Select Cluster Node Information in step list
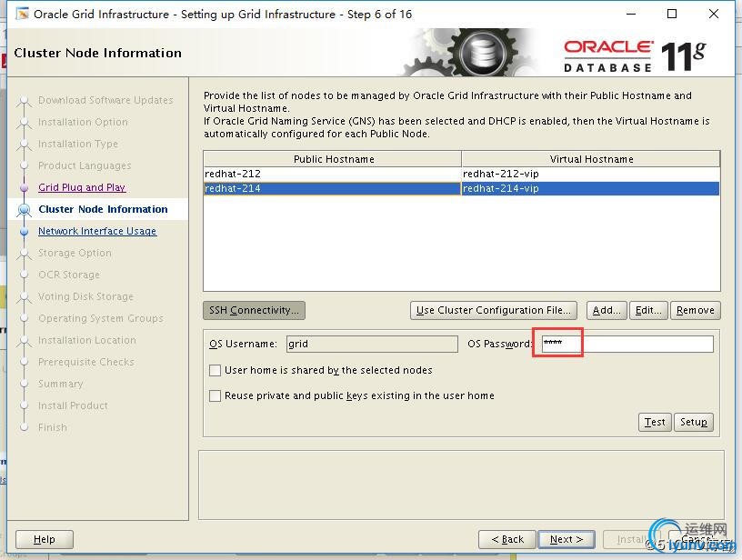 (103, 209)
